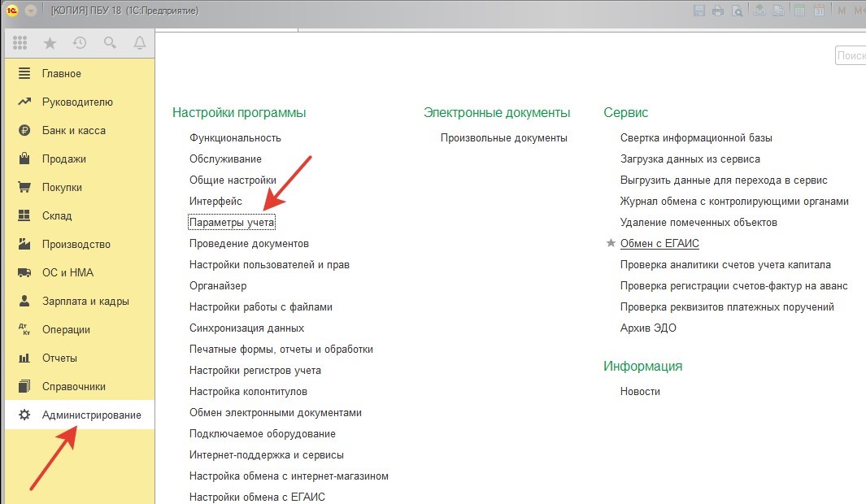Click the floppy disk Save icon

(x=699, y=11)
